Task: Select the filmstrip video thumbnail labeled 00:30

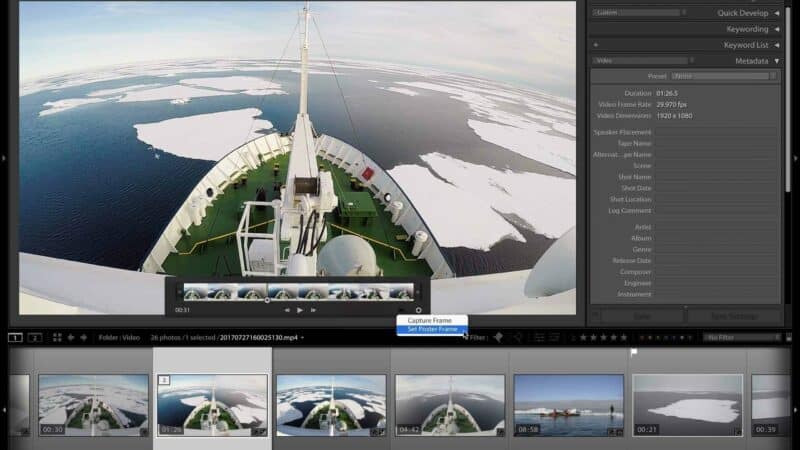Action: tap(93, 405)
